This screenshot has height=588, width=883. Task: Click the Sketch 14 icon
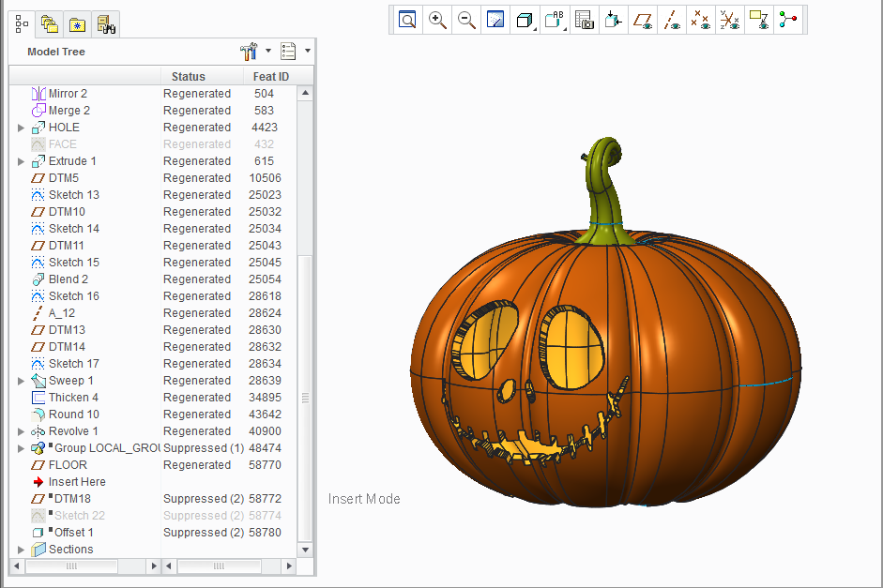point(38,229)
